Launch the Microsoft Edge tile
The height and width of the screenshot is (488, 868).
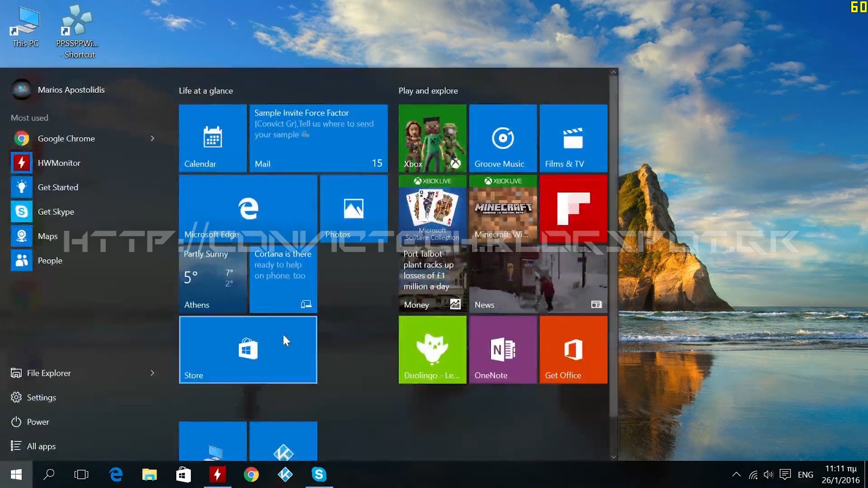click(x=248, y=209)
